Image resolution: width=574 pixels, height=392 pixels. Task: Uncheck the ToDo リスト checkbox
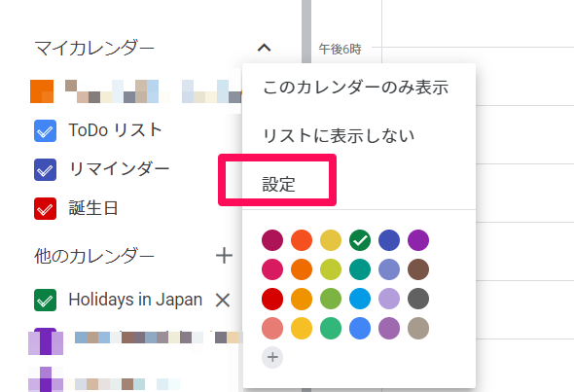pyautogui.click(x=45, y=130)
